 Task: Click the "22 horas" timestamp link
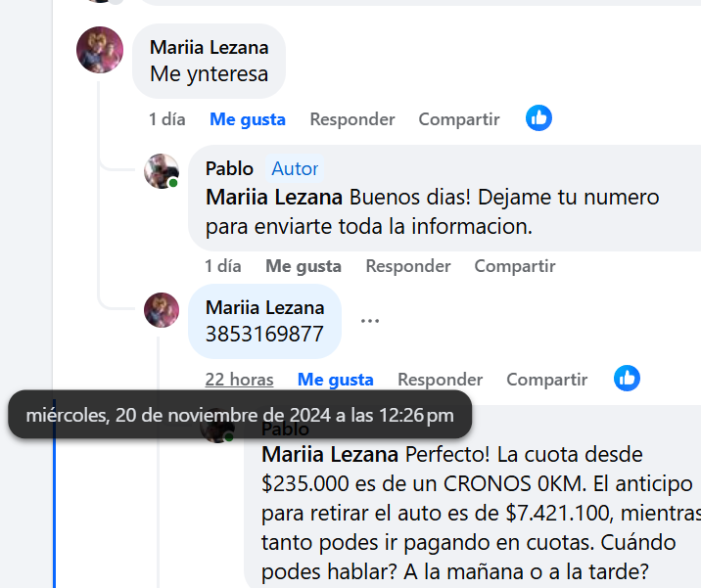click(x=239, y=380)
